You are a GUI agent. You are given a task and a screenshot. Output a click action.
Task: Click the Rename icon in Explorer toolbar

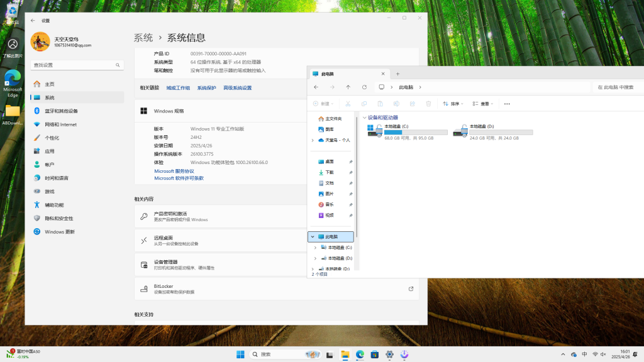396,104
